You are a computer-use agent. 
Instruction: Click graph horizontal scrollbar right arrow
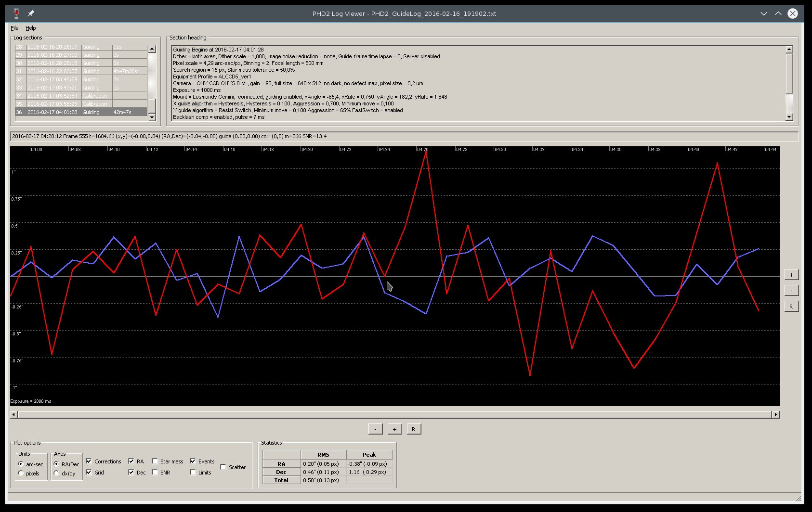(x=775, y=414)
